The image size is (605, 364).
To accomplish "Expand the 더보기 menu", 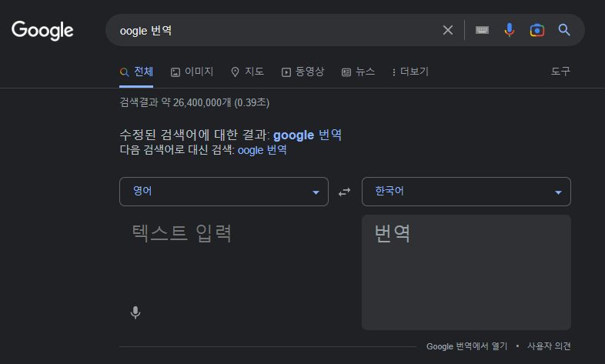I will 410,72.
